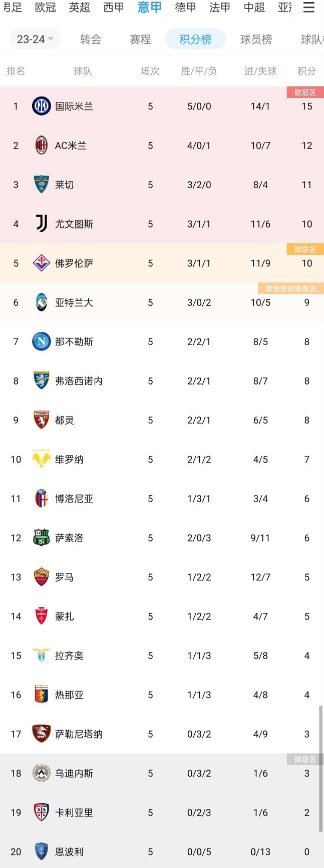Tap the Udinese (乌迪内斯) crest
The width and height of the screenshot is (324, 868).
42,773
